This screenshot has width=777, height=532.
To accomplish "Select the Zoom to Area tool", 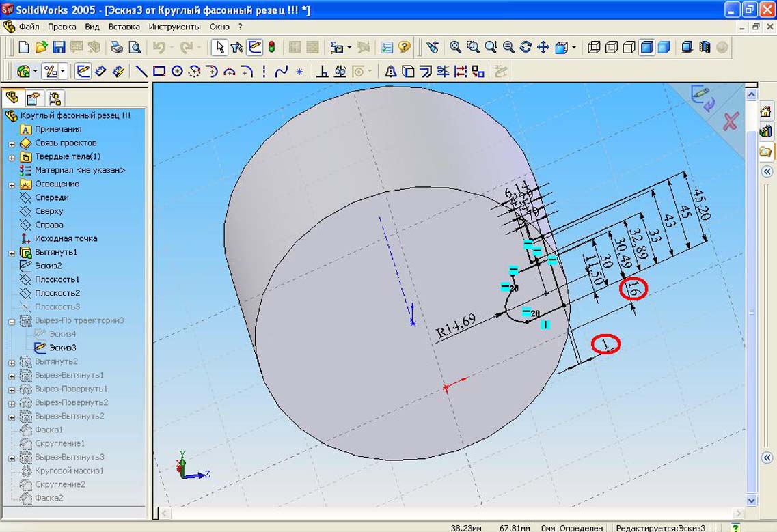I will coord(473,47).
